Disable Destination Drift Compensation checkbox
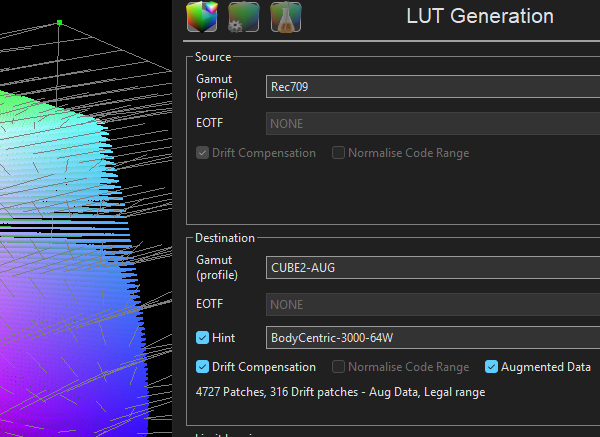Screen dimensions: 600x437 point(203,367)
